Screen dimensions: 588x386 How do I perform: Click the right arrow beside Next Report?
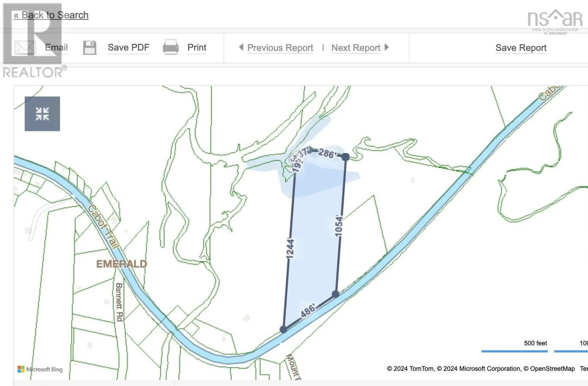(x=387, y=47)
